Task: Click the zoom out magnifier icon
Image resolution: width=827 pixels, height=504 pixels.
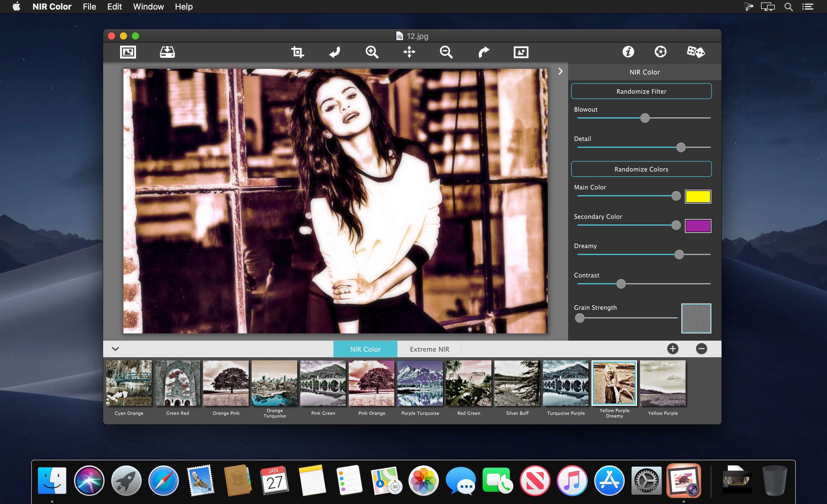Action: [x=446, y=52]
